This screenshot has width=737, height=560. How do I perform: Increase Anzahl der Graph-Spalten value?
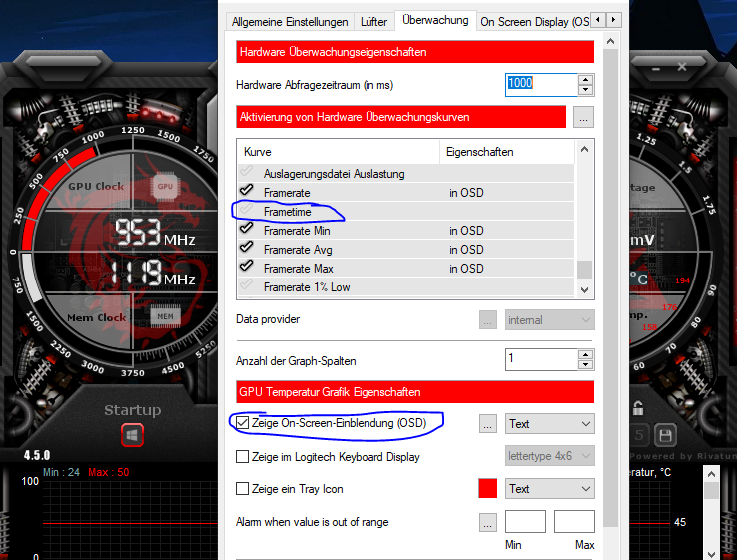pos(585,354)
